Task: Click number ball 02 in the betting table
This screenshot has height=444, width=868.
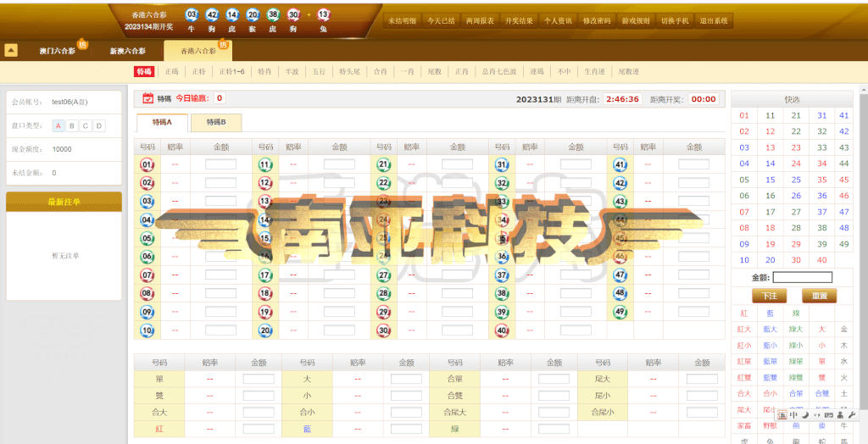Action: pyautogui.click(x=147, y=183)
